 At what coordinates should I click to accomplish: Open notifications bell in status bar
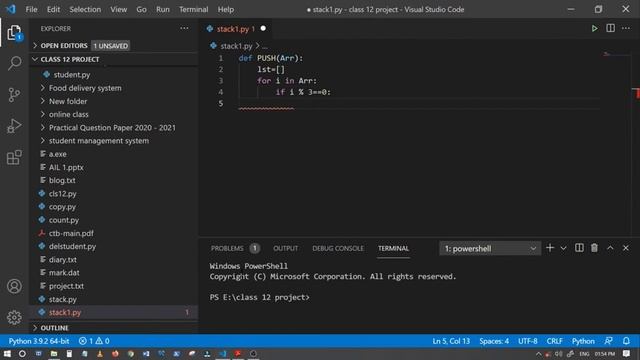click(626, 340)
